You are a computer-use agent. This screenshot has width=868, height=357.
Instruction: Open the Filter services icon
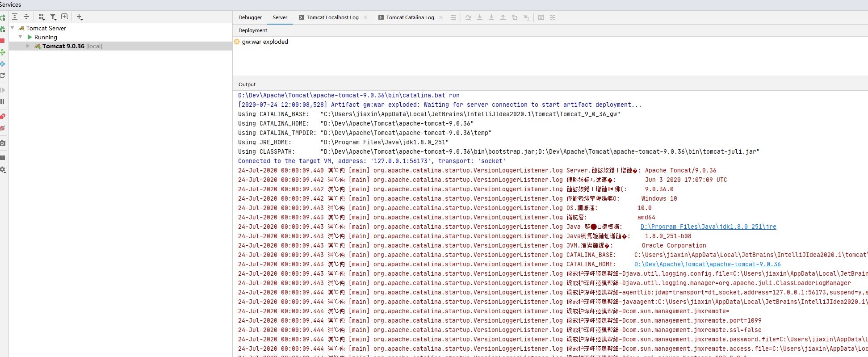[53, 17]
